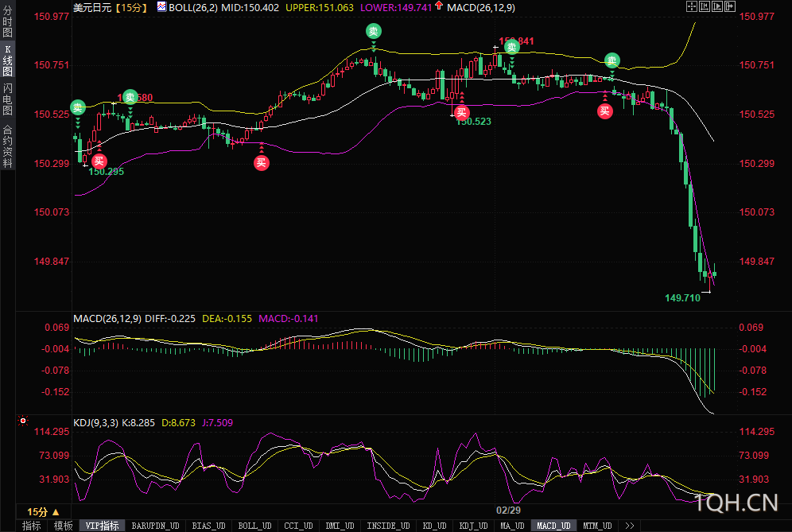This screenshot has width=792, height=532.
Task: Open the 15分 period selector
Action: tap(44, 512)
